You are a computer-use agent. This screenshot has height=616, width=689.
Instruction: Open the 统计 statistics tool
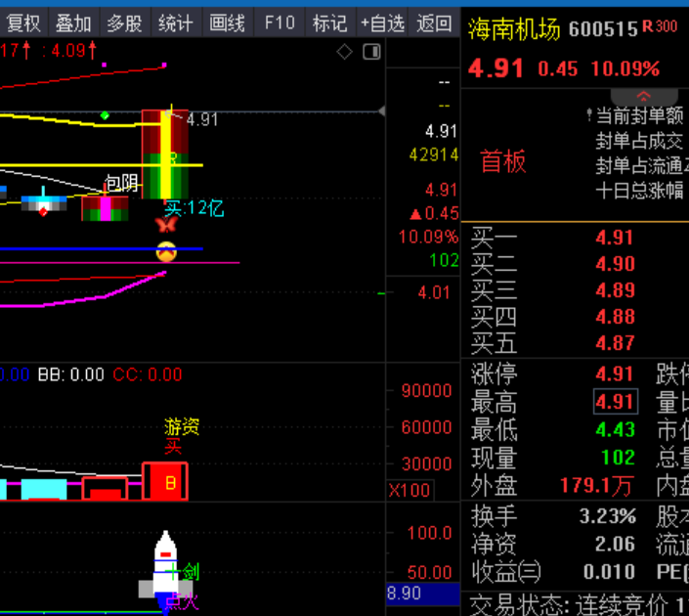(x=176, y=22)
